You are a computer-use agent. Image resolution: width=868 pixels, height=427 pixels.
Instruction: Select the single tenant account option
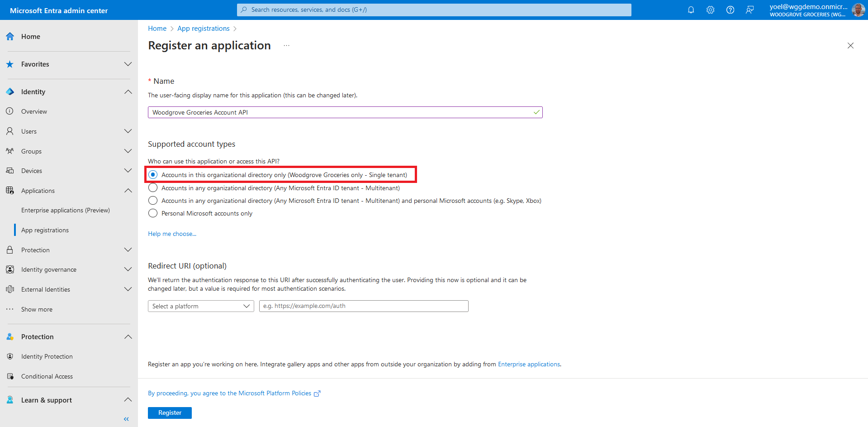pos(153,175)
